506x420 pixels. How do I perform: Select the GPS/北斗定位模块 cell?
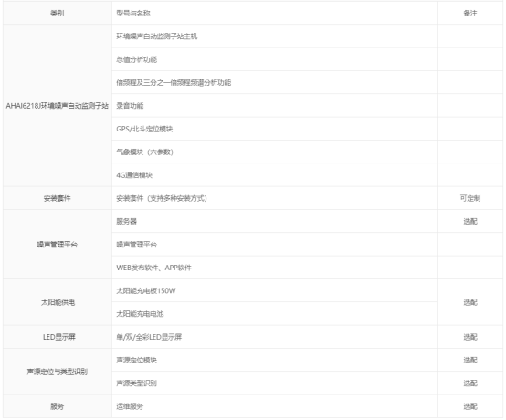point(275,129)
